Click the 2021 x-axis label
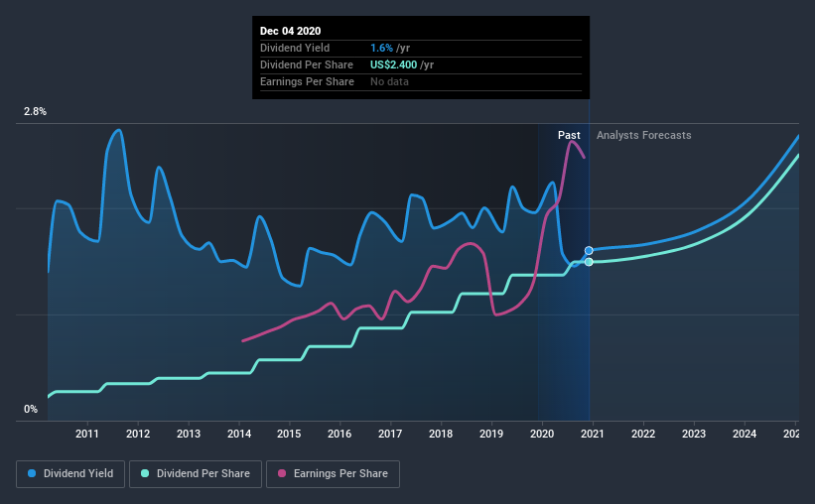 [593, 434]
